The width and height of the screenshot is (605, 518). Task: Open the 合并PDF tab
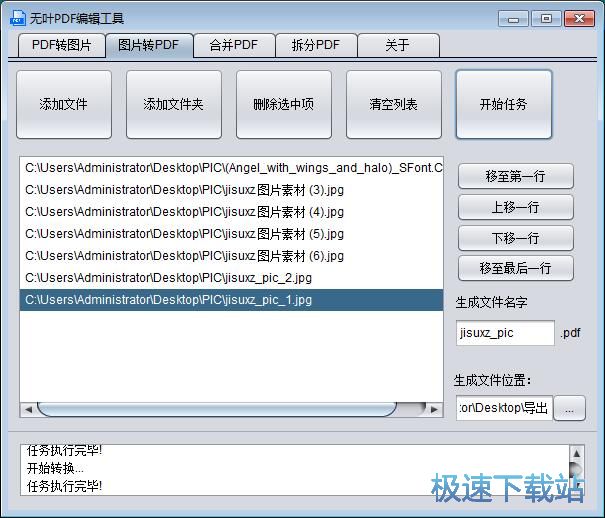[234, 46]
